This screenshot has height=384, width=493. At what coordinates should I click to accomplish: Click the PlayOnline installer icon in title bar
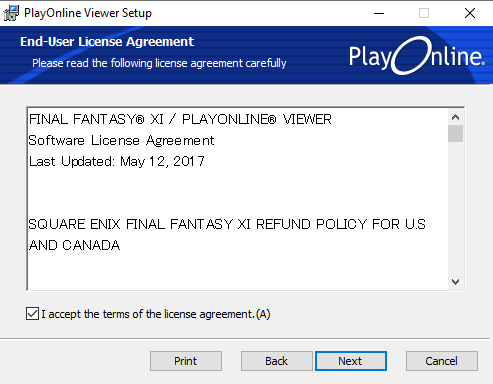point(11,13)
